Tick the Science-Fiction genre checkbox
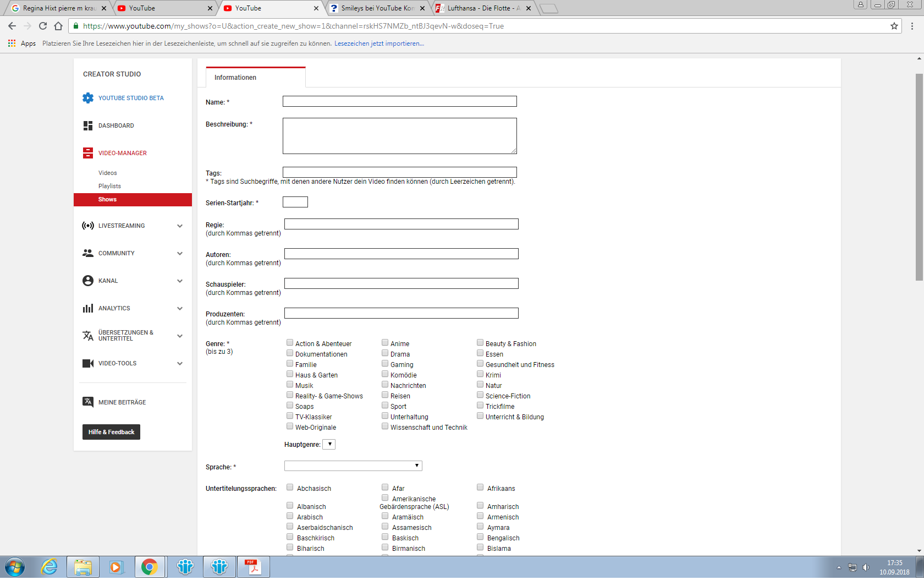Screen dimensions: 924x580 pos(480,395)
